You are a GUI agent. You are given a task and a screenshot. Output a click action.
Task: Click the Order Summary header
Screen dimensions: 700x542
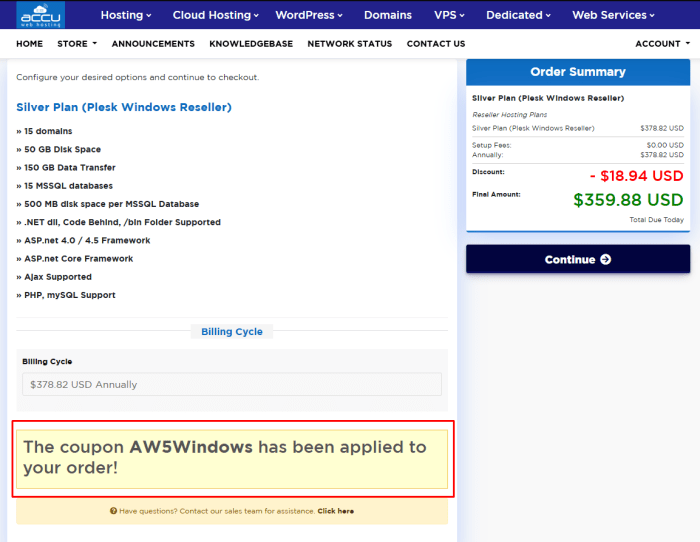click(578, 72)
